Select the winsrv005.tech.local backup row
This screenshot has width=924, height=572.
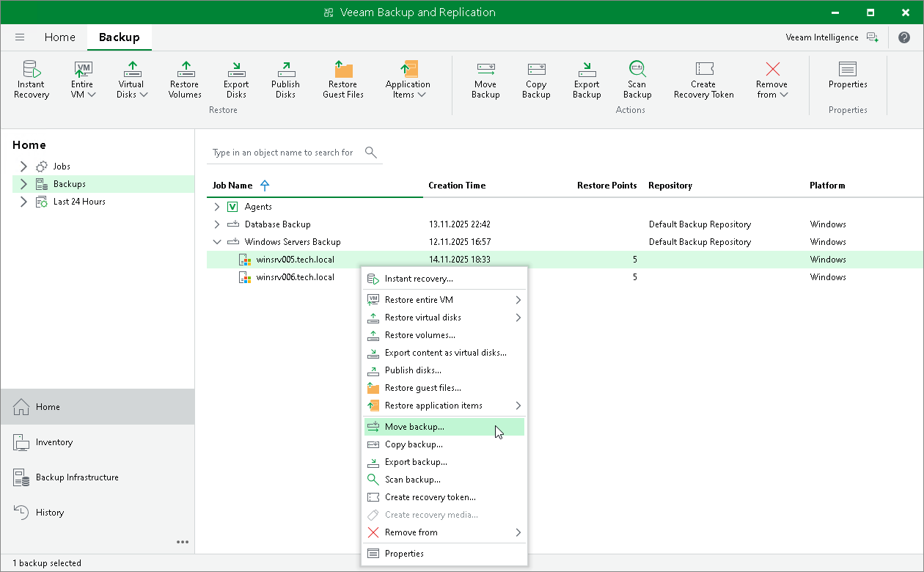tap(565, 260)
